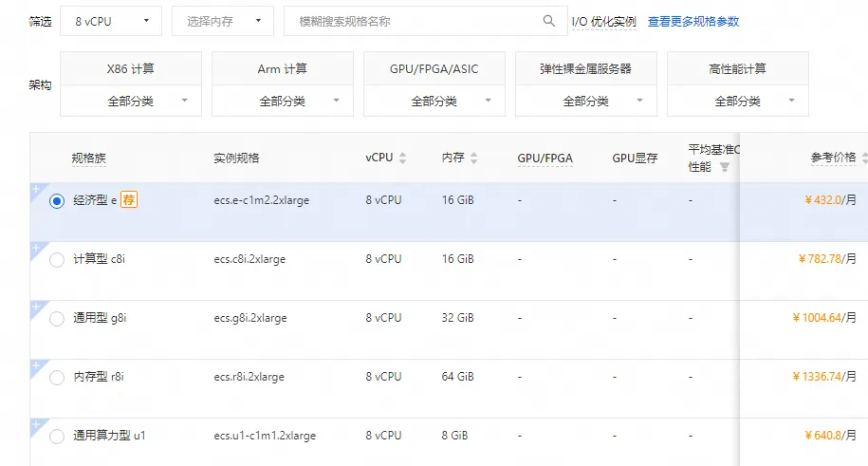Image resolution: width=868 pixels, height=466 pixels.
Task: Sort by the 参考价格 column arrows
Action: [x=864, y=158]
